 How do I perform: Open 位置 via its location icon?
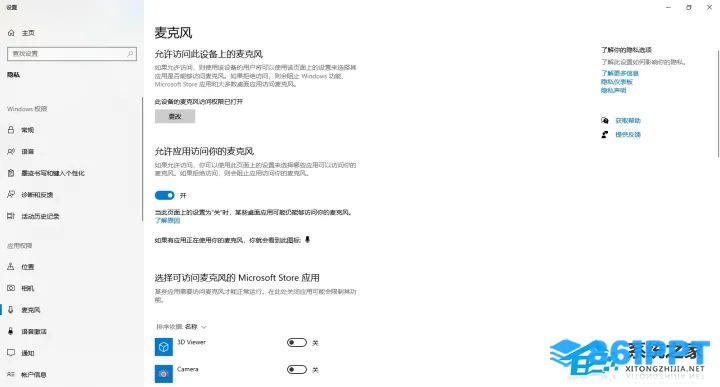coord(11,266)
